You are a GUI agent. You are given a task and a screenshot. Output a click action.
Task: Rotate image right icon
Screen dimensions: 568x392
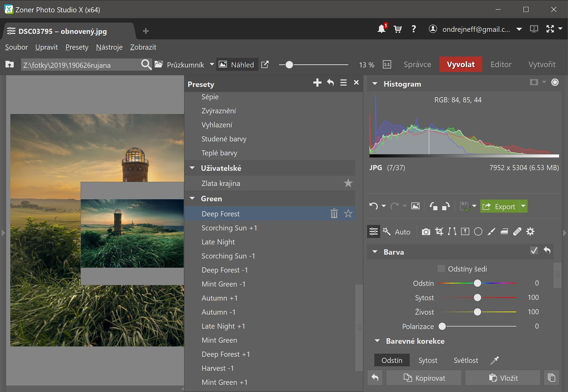tap(446, 206)
